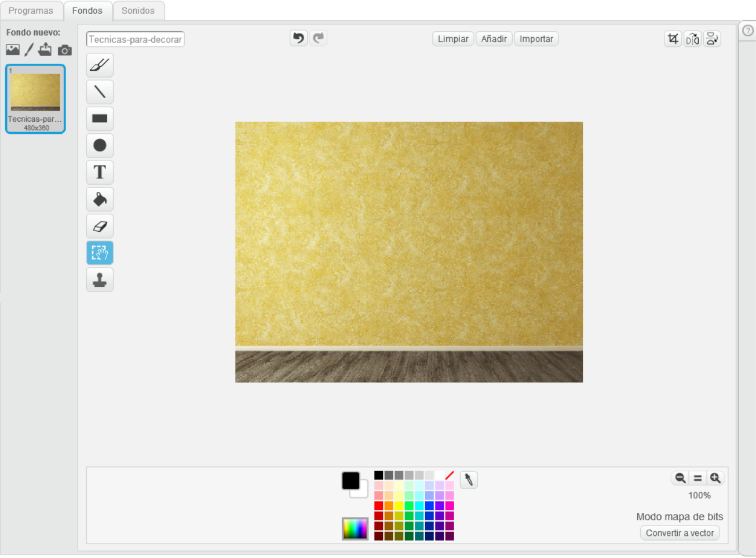Pick color with the eyedropper tool
Viewport: 756px width, 558px height.
(x=469, y=480)
